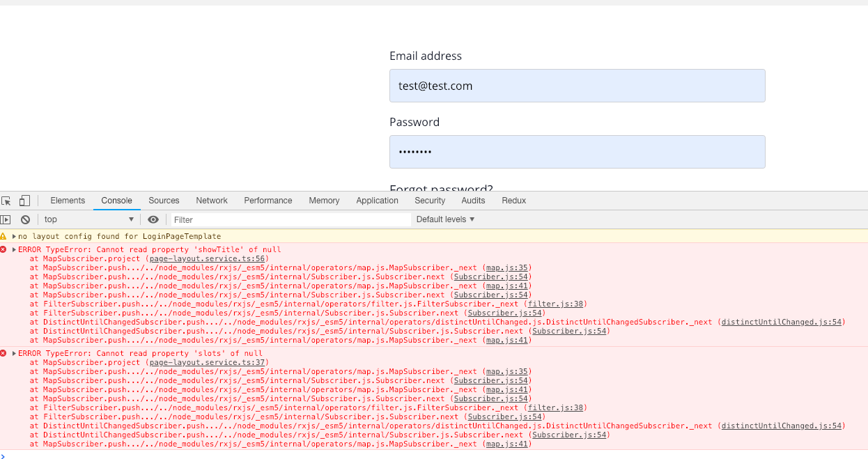Clear the console with the ban icon
This screenshot has height=459, width=868.
click(25, 219)
